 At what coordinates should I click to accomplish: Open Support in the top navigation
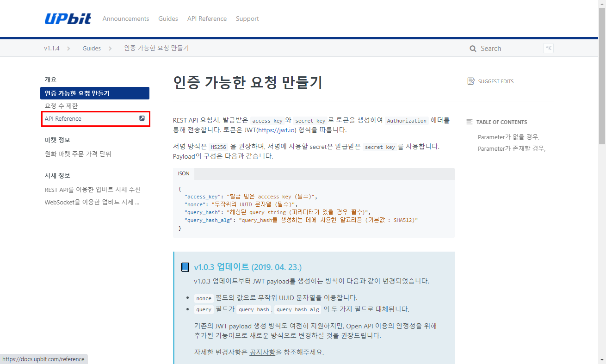[x=247, y=19]
